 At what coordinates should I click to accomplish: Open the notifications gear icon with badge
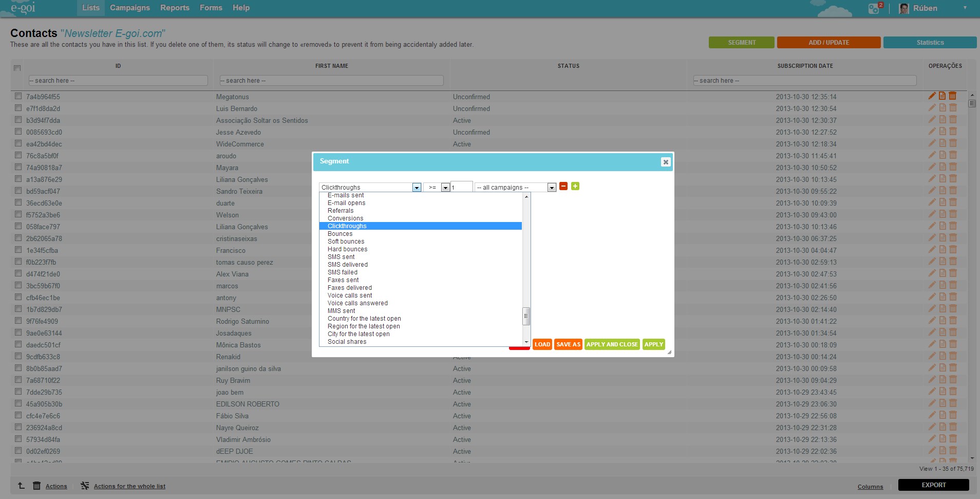click(874, 8)
